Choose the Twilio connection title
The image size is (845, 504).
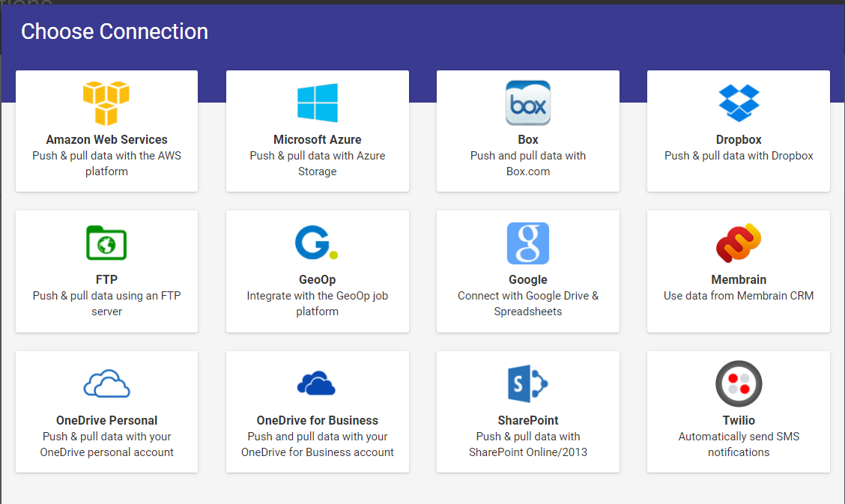coord(739,420)
